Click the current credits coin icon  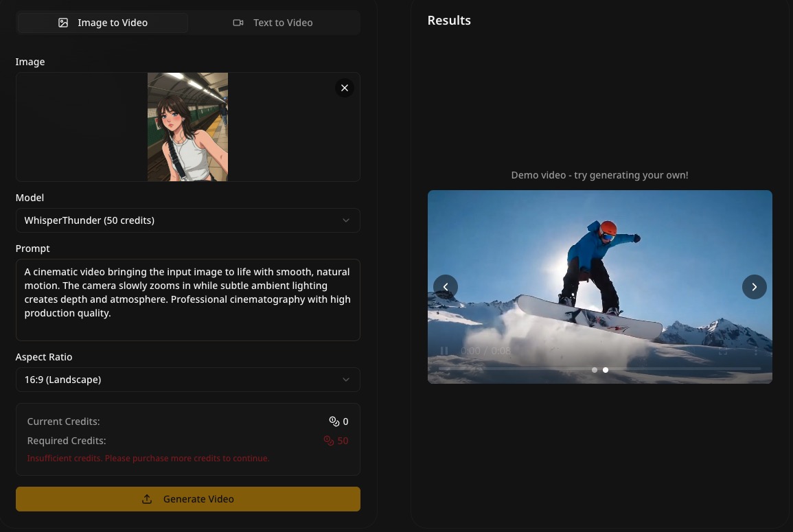pos(334,421)
